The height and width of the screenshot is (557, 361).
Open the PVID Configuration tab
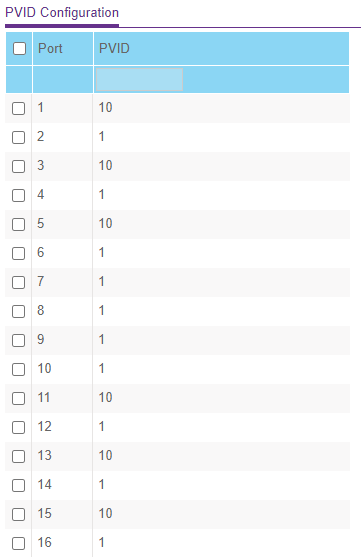point(62,13)
